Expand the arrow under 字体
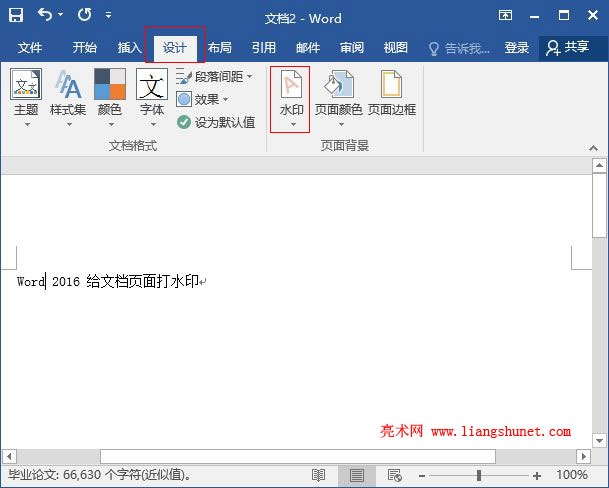The image size is (609, 488). point(153,125)
